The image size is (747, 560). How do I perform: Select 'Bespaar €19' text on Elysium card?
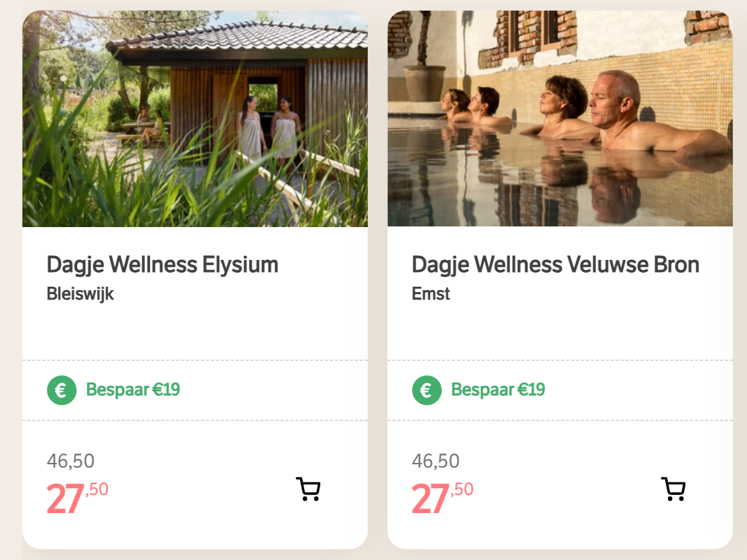[133, 390]
